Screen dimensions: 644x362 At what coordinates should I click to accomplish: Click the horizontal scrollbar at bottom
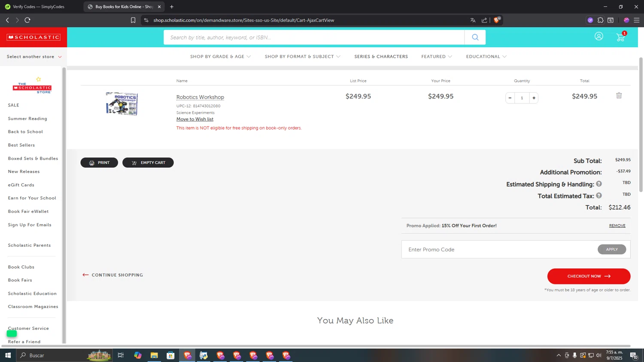pos(316,346)
